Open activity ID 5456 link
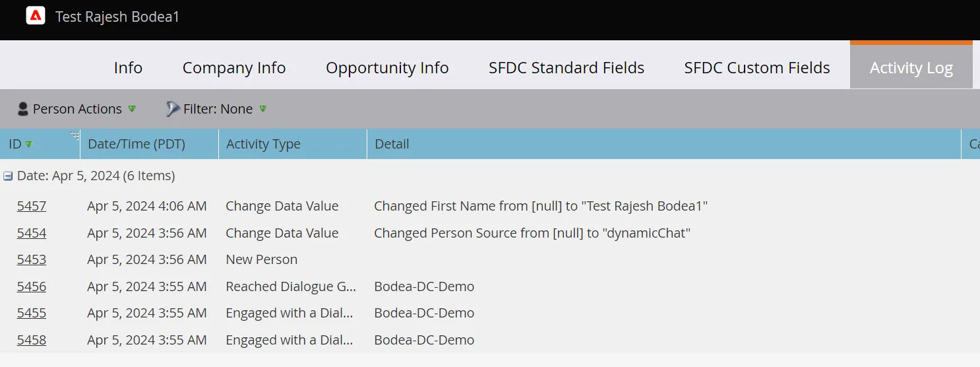Viewport: 980px width, 367px height. [x=32, y=286]
